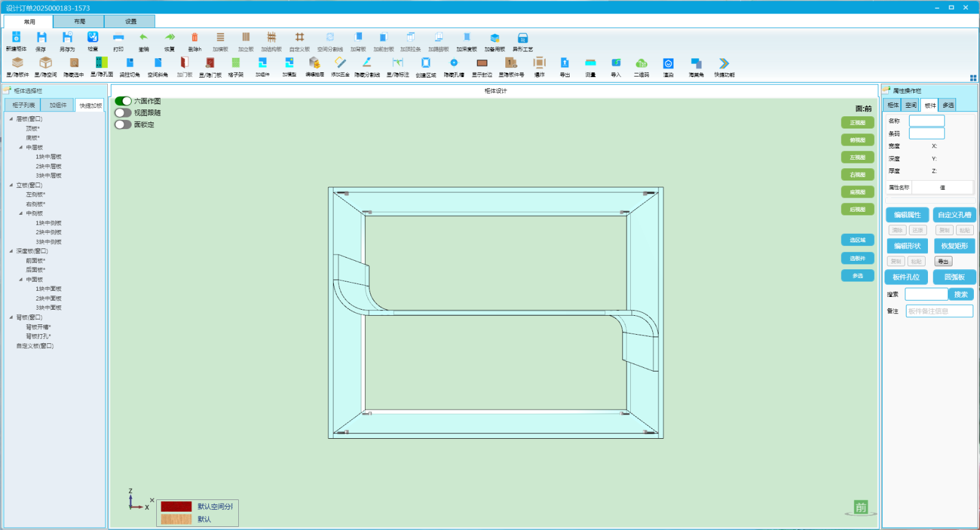Viewport: 980px width, 530px height.
Task: Click the search input beside 搜索 button
Action: click(926, 294)
